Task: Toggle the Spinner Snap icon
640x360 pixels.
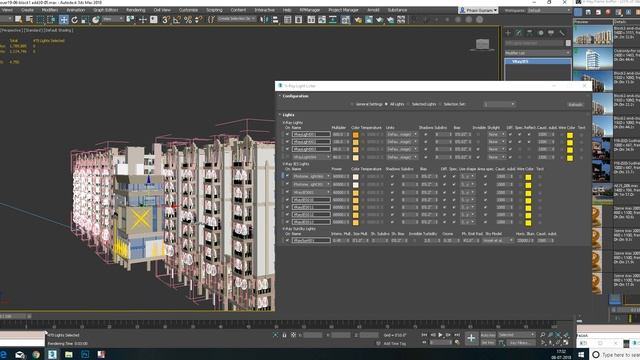Action: click(199, 19)
